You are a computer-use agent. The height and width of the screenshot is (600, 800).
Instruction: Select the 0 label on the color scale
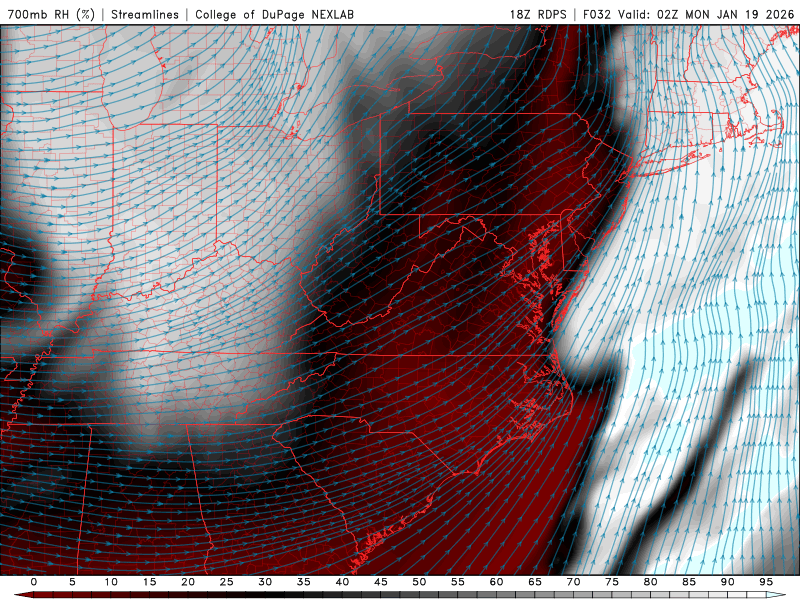pos(34,582)
